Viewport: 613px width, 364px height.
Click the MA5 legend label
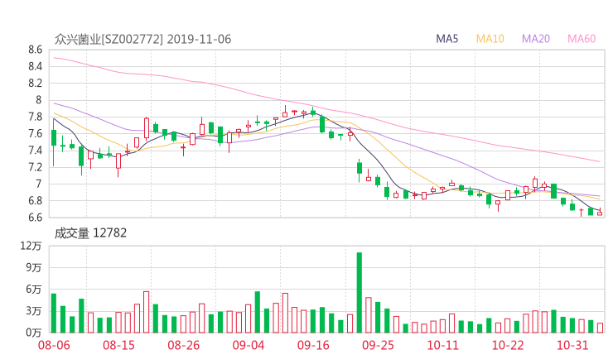tap(446, 39)
